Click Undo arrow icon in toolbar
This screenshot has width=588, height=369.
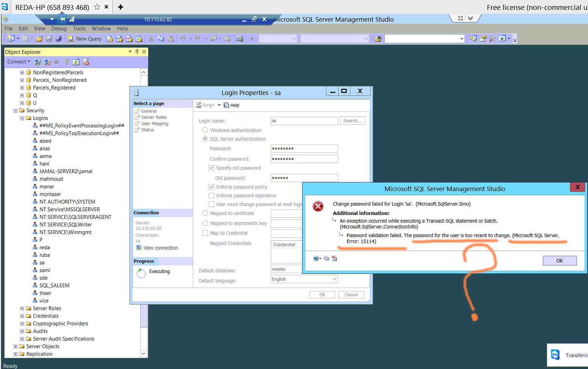183,39
